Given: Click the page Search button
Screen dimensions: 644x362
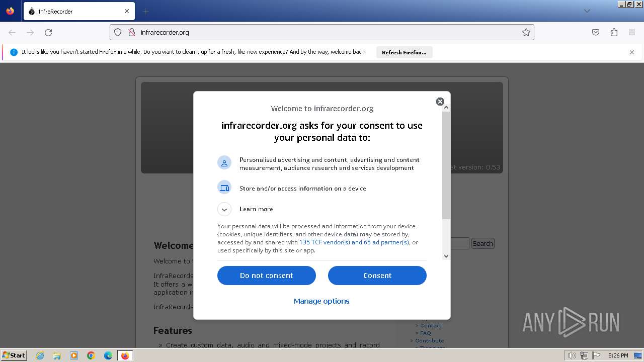Looking at the screenshot, I should (482, 243).
